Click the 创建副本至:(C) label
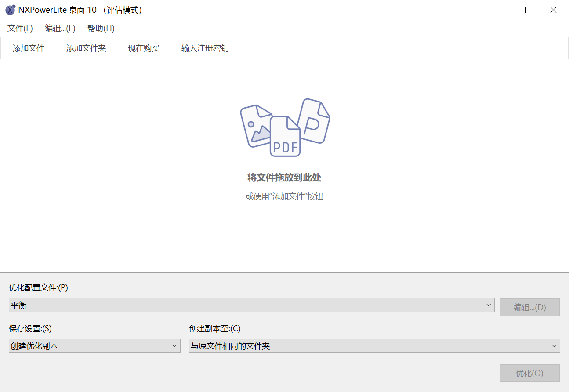 (x=215, y=329)
